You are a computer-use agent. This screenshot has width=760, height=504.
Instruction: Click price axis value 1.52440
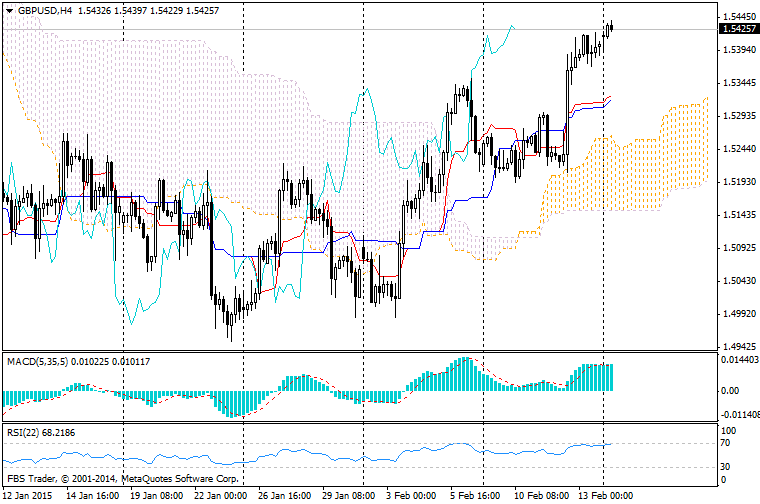pos(739,149)
